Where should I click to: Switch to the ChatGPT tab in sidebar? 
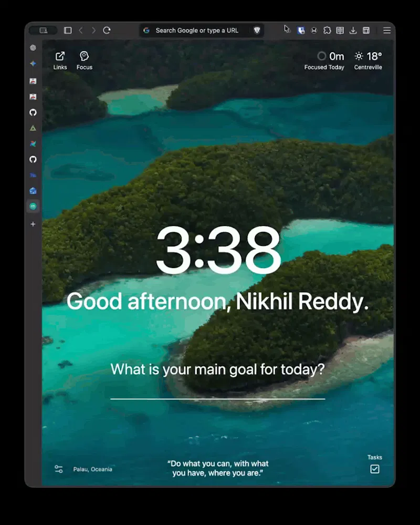pos(33,47)
